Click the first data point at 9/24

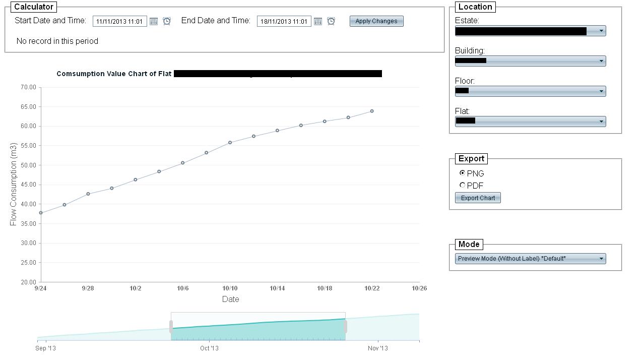point(41,213)
